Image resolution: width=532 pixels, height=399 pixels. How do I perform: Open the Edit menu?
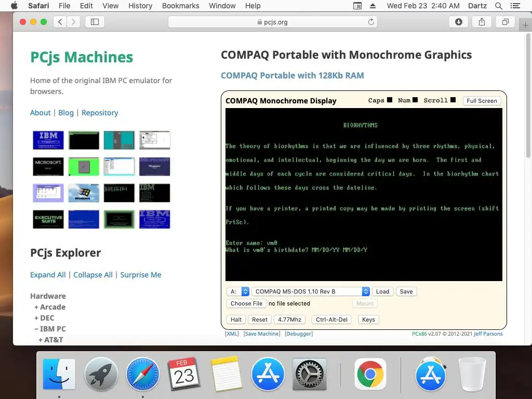click(x=86, y=6)
